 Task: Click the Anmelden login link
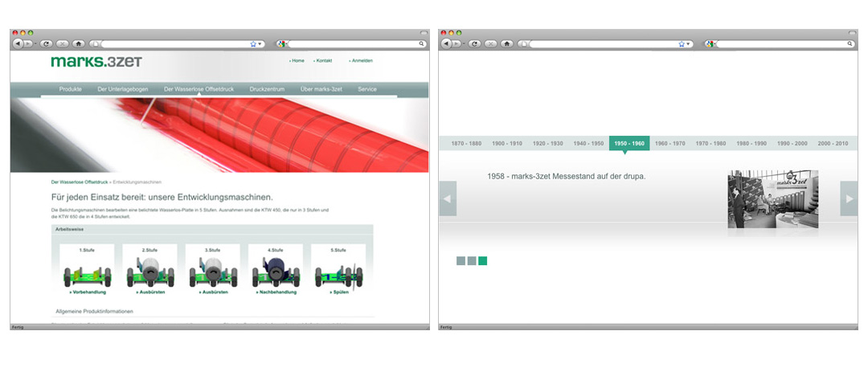click(x=361, y=61)
